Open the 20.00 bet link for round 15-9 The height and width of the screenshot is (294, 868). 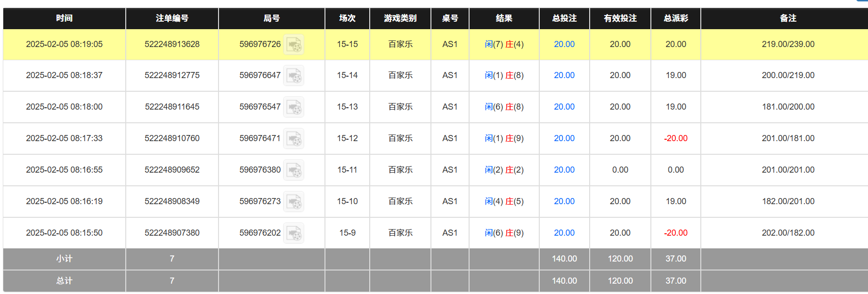coord(564,232)
